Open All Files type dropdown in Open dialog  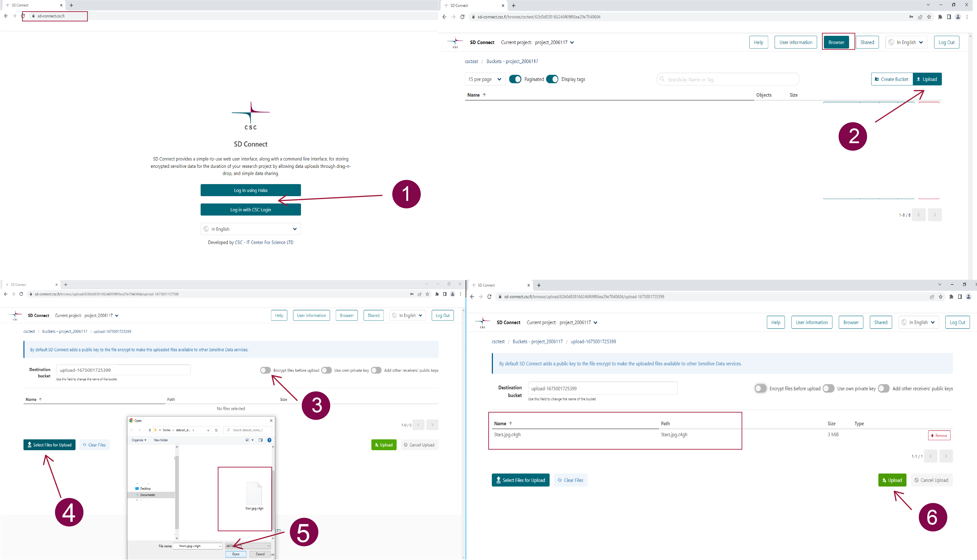coord(248,546)
